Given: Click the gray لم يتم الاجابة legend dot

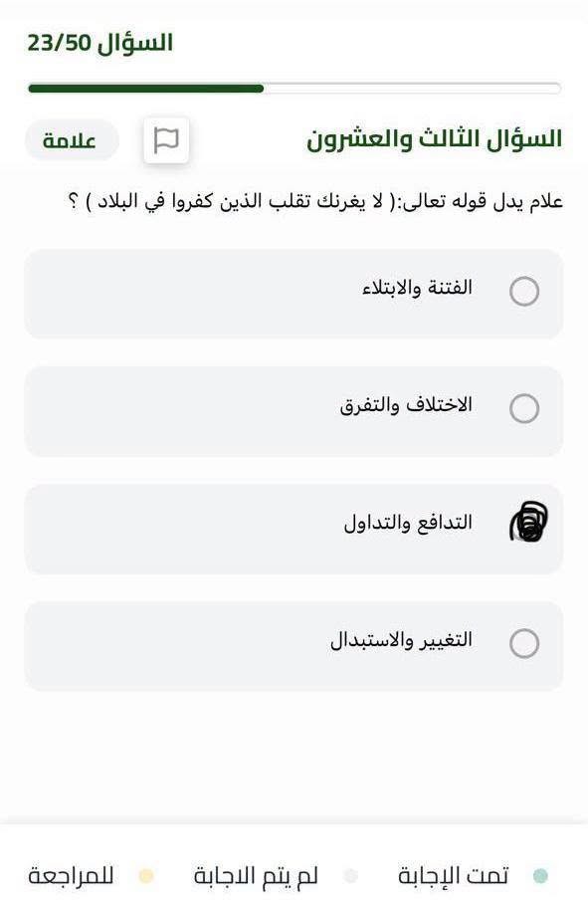Looking at the screenshot, I should [x=350, y=876].
